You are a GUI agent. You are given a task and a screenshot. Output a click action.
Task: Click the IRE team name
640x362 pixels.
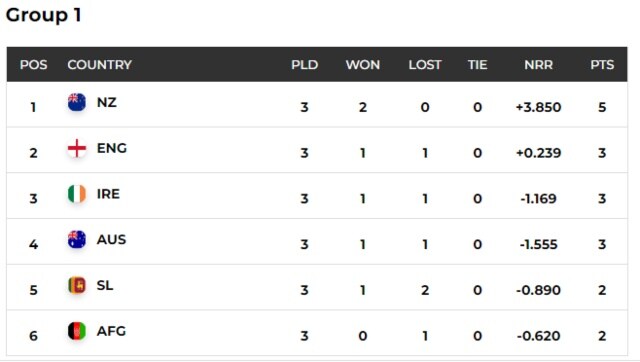tap(108, 193)
